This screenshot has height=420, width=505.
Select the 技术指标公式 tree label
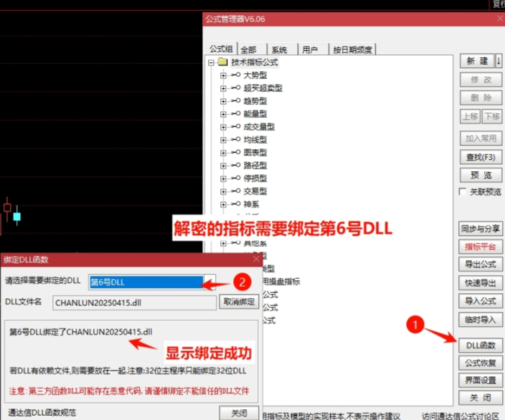[x=255, y=62]
